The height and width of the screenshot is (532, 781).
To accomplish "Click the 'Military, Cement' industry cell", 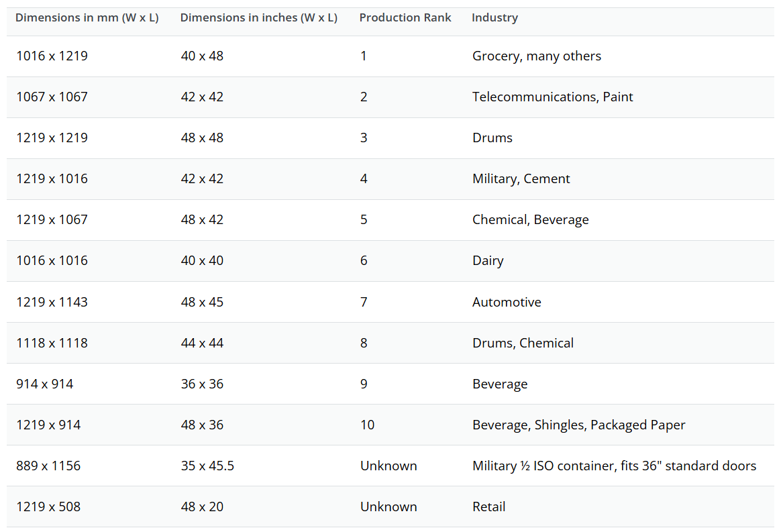I will click(521, 179).
